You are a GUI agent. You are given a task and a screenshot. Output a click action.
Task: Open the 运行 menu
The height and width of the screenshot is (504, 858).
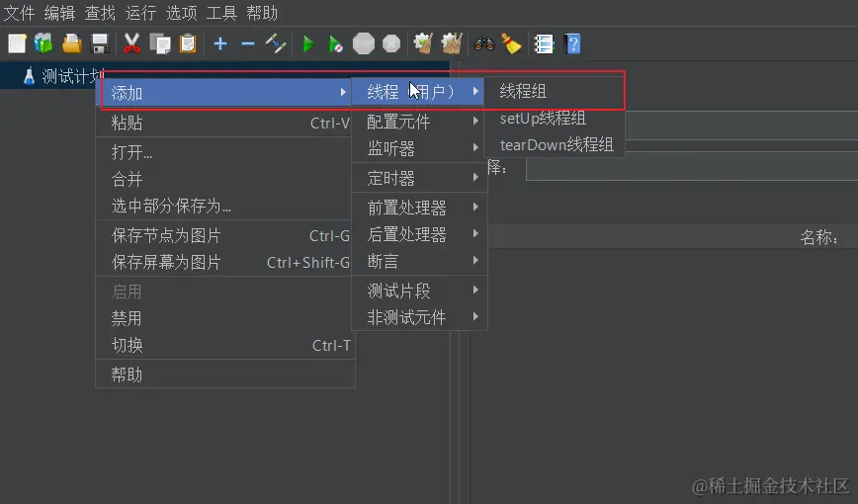coord(140,13)
